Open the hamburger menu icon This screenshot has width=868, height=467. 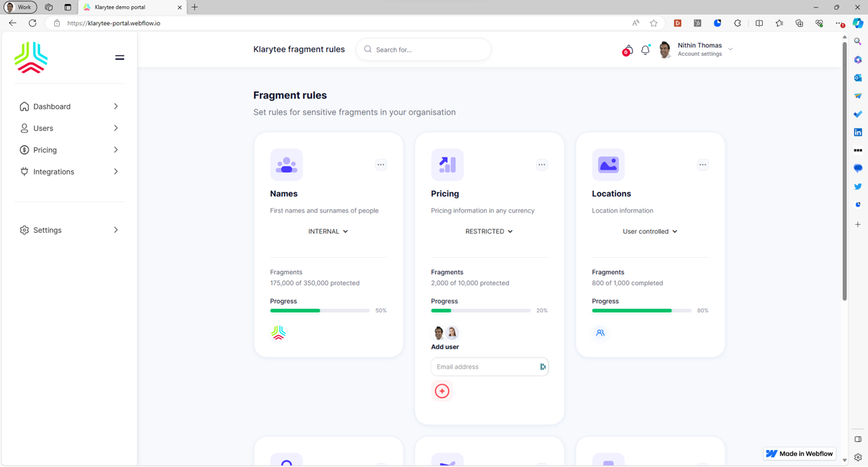click(x=119, y=58)
